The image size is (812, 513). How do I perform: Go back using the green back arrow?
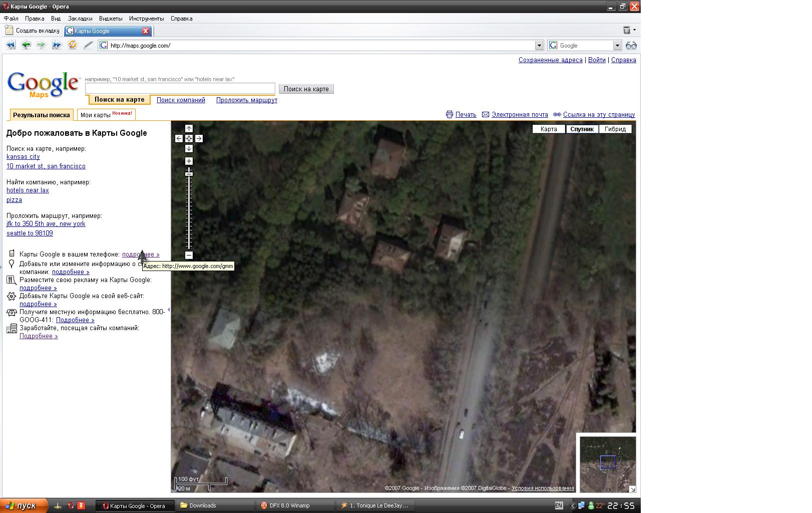coord(26,45)
